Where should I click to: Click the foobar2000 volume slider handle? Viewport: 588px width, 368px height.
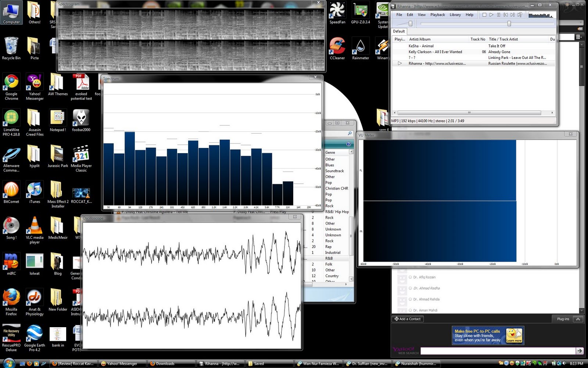(410, 24)
